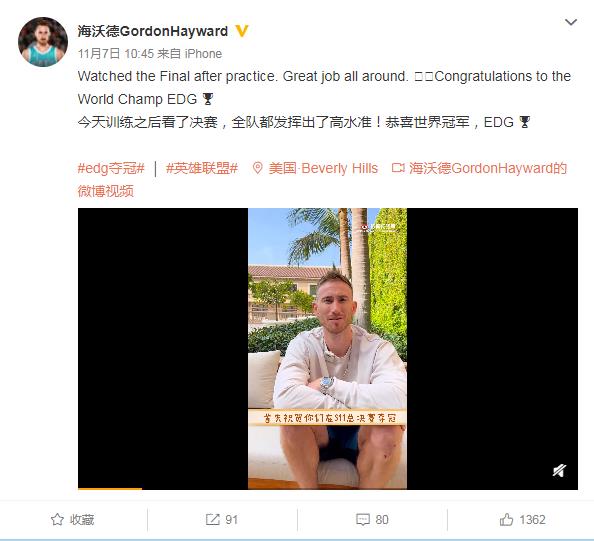Viewport: 594px width, 541px height.
Task: Open 海沃德GordonHayward的微博视频 link
Action: coord(322,180)
